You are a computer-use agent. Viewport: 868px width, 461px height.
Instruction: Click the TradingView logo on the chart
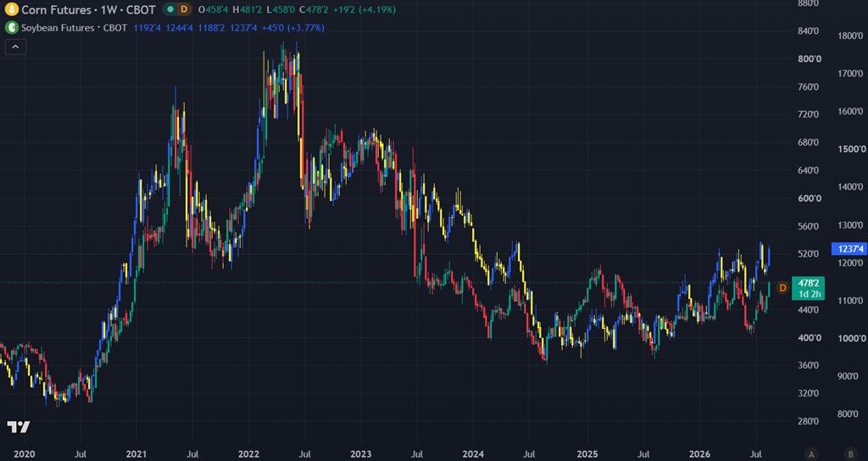pos(19,427)
